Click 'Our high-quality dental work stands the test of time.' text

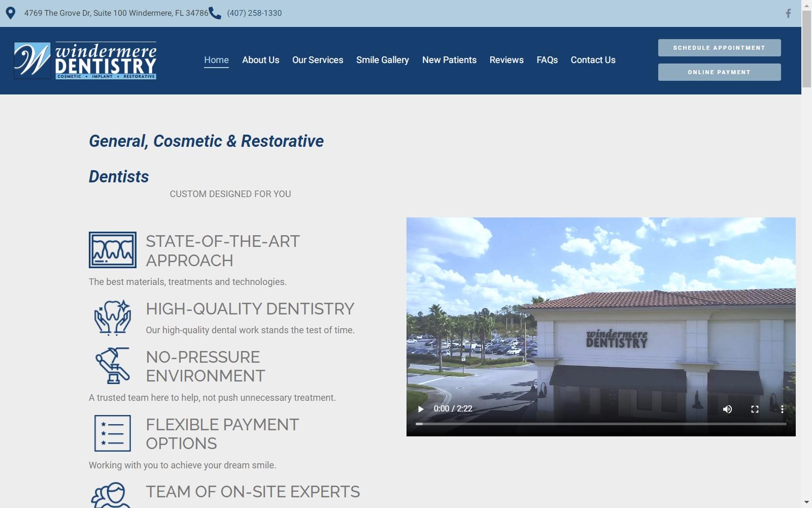[250, 330]
